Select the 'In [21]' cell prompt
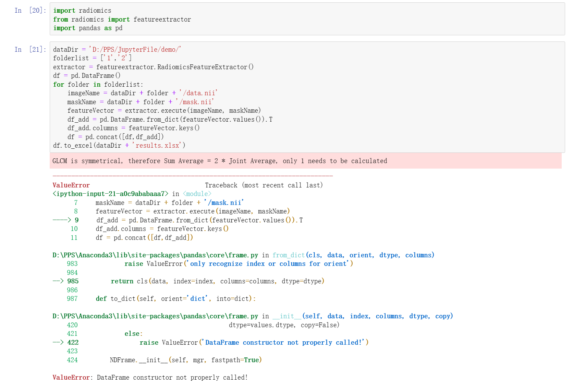Screen dimensions: 573x392 point(30,50)
